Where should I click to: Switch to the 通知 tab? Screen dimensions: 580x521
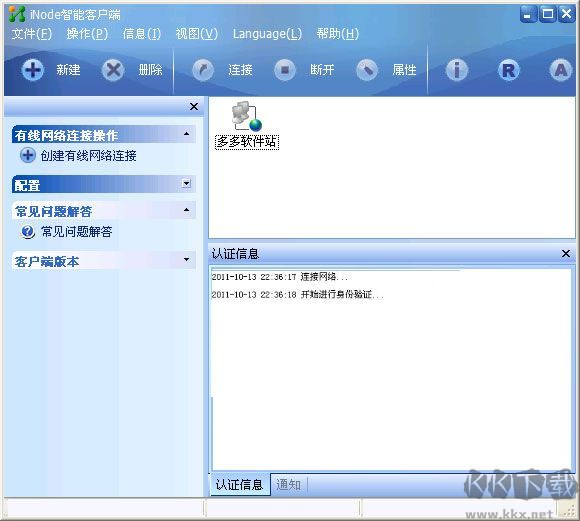click(x=289, y=484)
